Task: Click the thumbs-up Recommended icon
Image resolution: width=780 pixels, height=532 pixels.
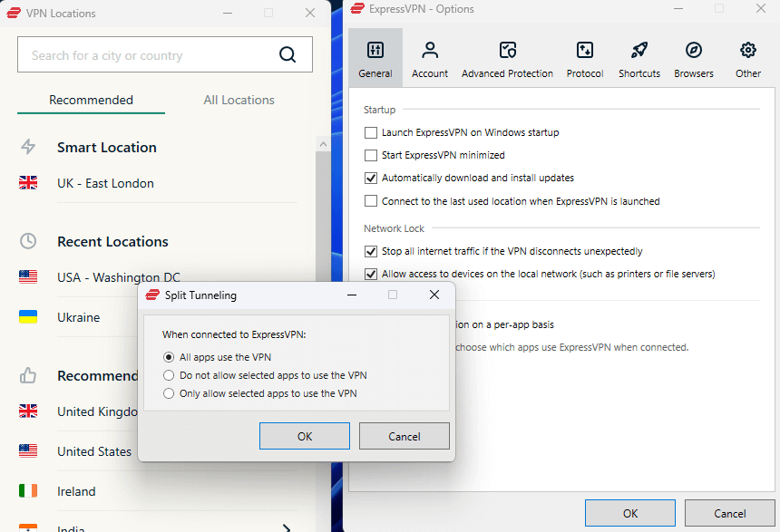Action: click(28, 375)
